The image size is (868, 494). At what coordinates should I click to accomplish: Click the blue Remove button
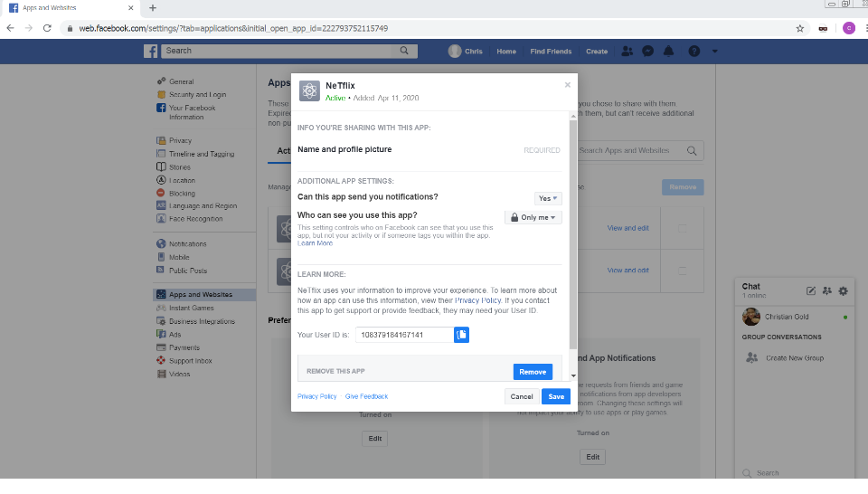point(533,372)
